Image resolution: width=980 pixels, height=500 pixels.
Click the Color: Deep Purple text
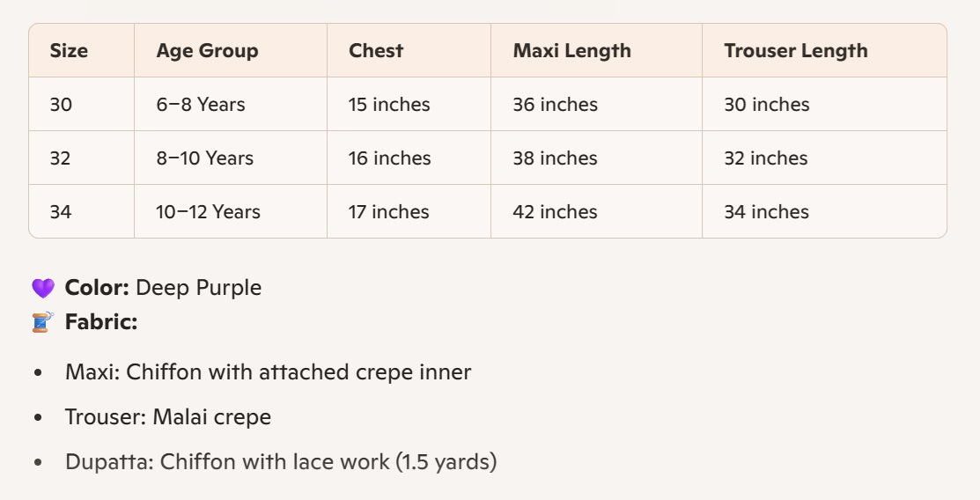click(163, 288)
